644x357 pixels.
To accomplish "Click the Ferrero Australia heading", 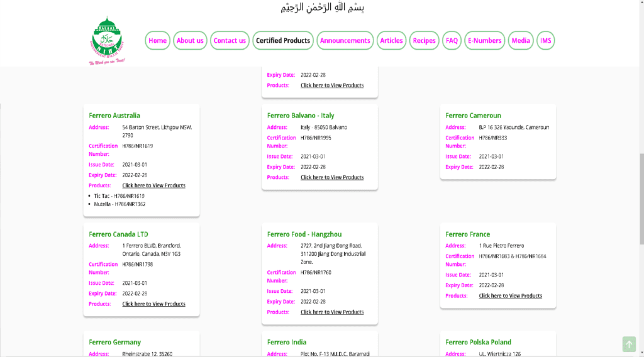I will click(114, 116).
